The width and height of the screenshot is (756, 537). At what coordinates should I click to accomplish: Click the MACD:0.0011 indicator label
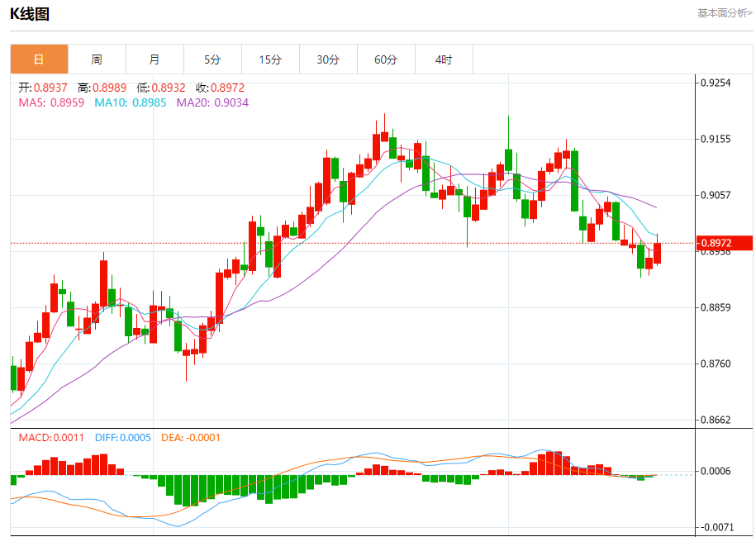(51, 438)
